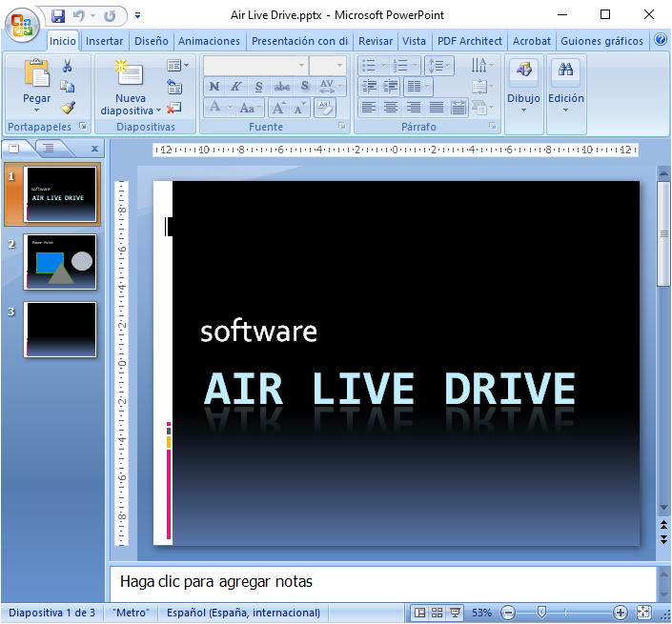Toggle strikethrough (abc) formatting

pos(281,87)
